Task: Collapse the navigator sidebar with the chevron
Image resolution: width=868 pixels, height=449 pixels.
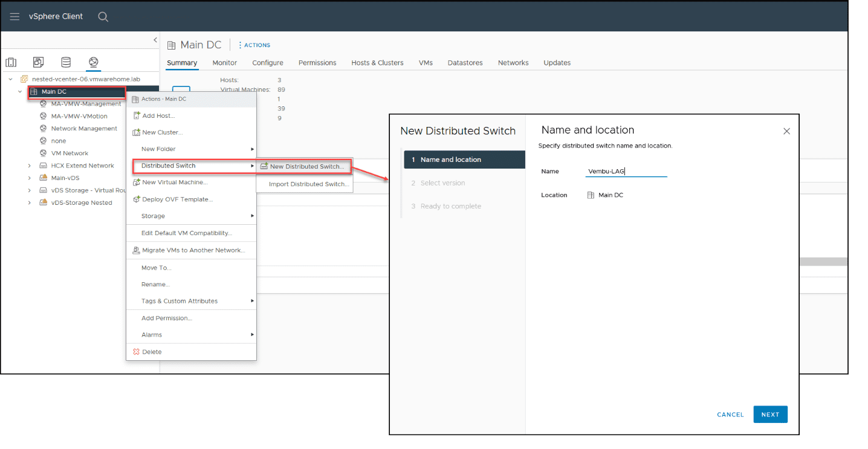Action: coord(155,40)
